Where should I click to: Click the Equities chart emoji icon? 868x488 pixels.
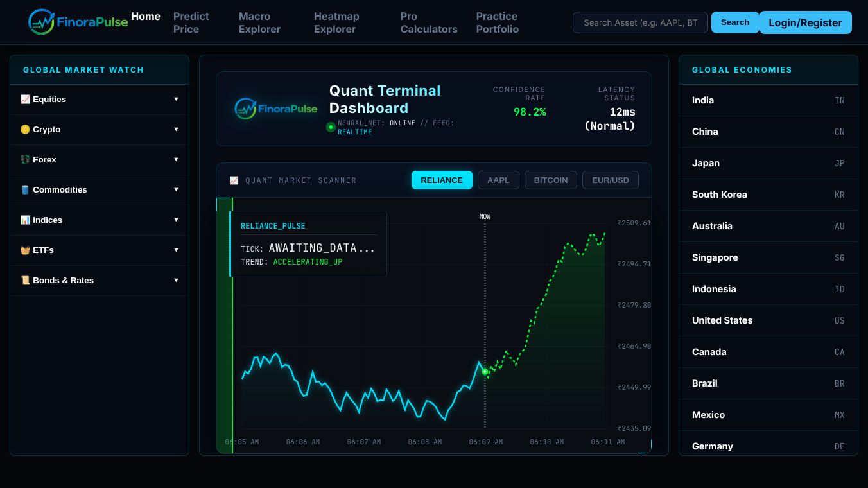pyautogui.click(x=25, y=100)
